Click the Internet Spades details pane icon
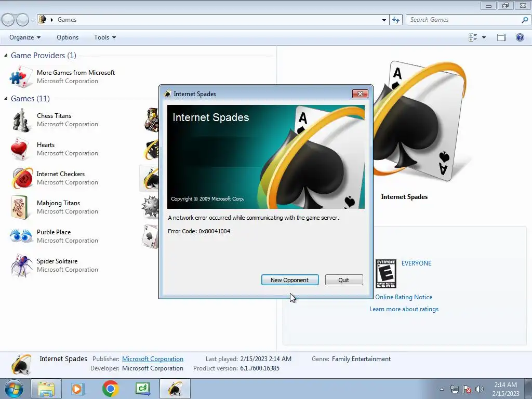The image size is (532, 399). click(x=21, y=364)
